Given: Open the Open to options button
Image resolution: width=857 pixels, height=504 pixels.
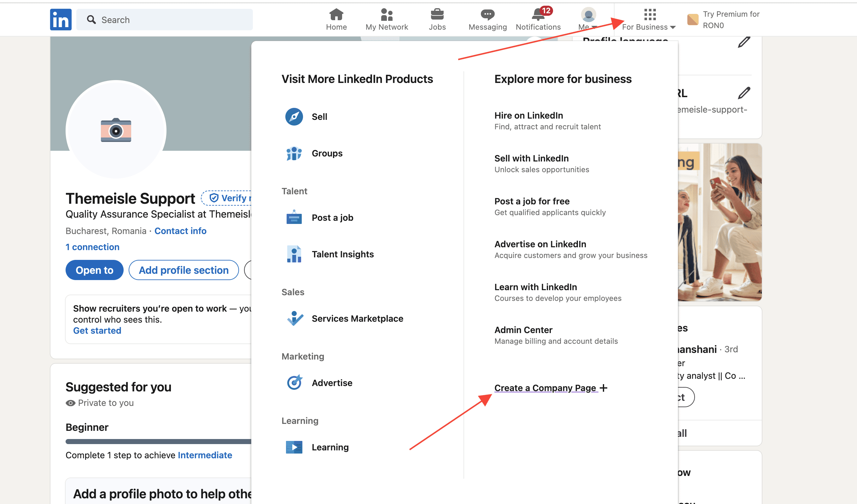Looking at the screenshot, I should [x=94, y=270].
